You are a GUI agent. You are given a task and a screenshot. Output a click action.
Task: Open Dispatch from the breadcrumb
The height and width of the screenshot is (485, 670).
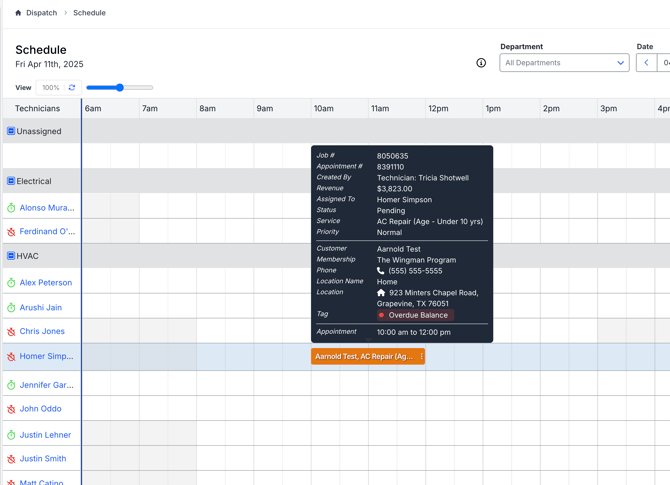pos(41,13)
